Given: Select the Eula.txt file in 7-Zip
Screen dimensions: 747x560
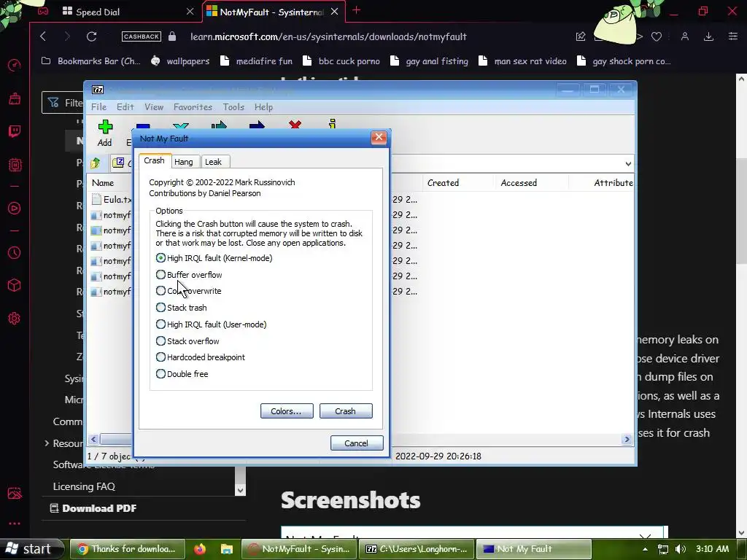Looking at the screenshot, I should pos(112,200).
